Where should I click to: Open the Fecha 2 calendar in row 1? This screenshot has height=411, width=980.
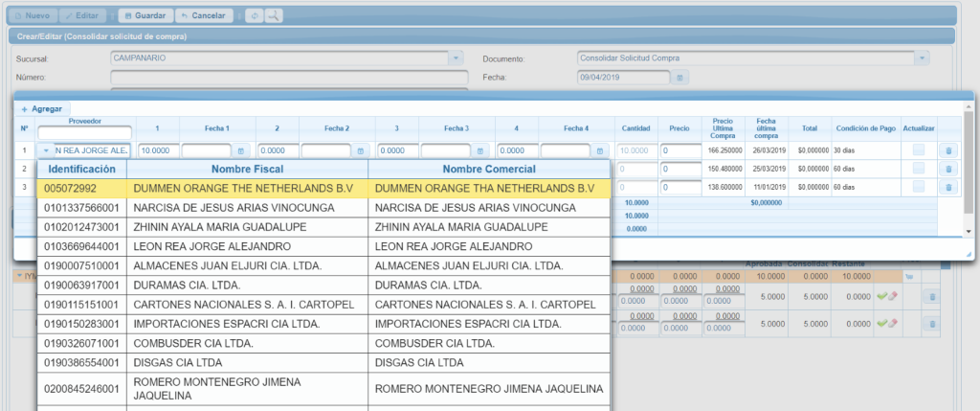(360, 150)
